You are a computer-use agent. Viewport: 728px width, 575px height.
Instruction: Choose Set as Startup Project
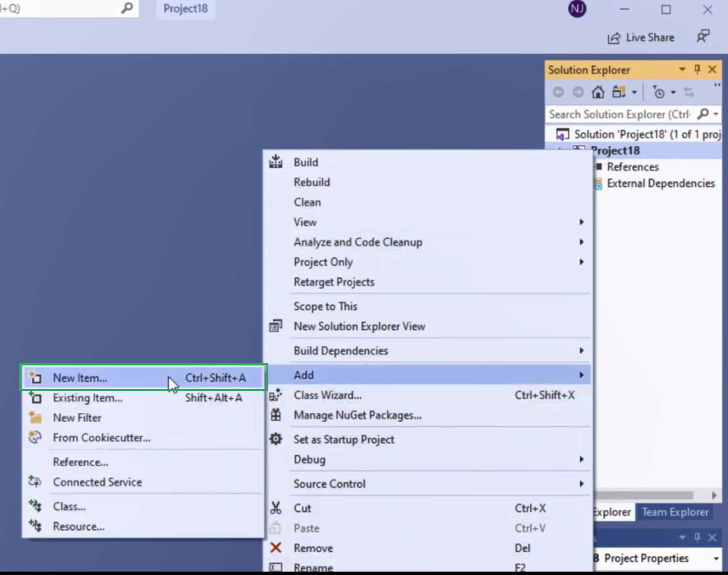click(x=344, y=440)
